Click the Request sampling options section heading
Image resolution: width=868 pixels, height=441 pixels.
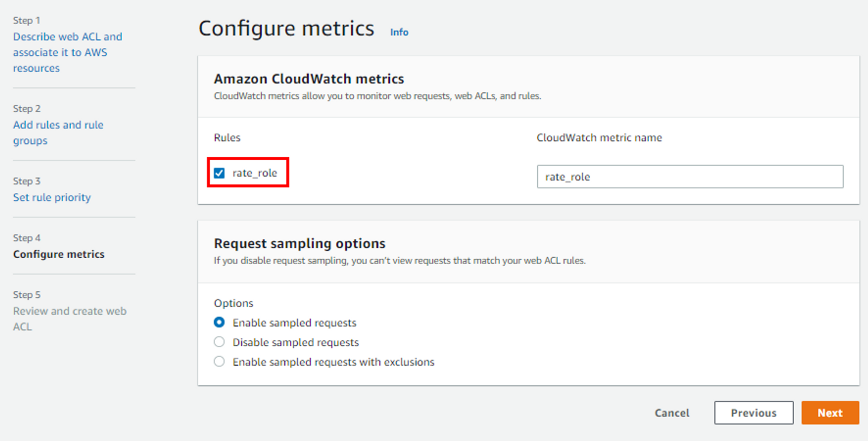pyautogui.click(x=299, y=244)
